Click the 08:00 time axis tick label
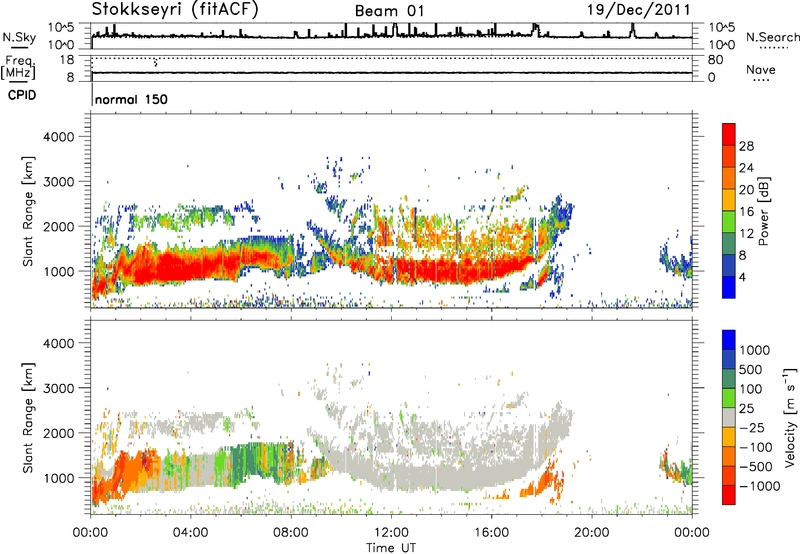 [x=291, y=533]
